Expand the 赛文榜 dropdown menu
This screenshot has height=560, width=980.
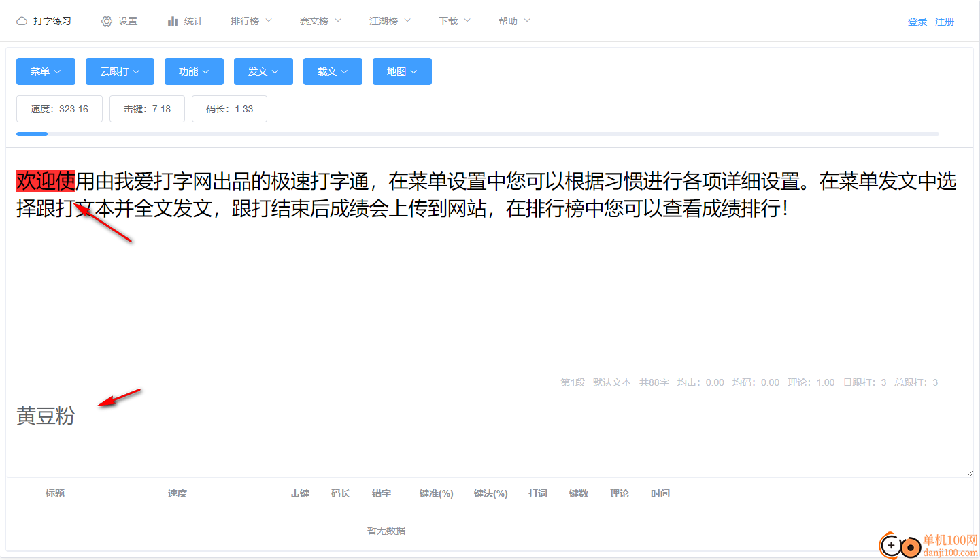click(x=320, y=21)
